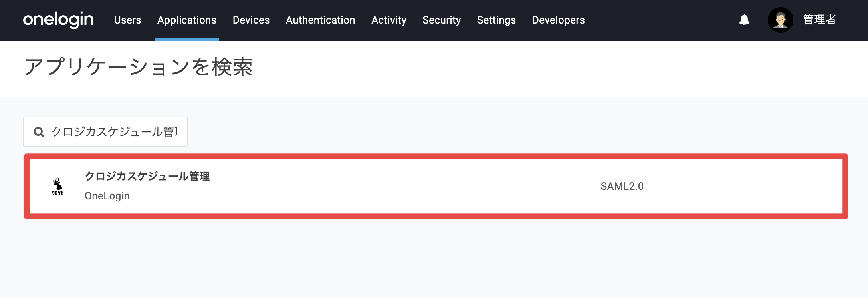Viewport: 868px width, 298px height.
Task: Open the Developers menu
Action: (x=558, y=20)
